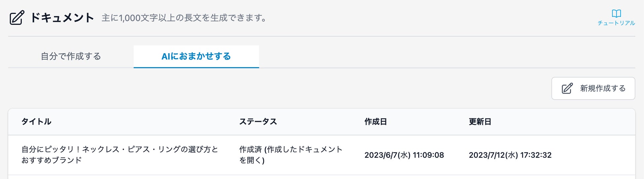Viewport: 644px width, 179px height.
Task: Open the tutorial book icon
Action: 616,14
